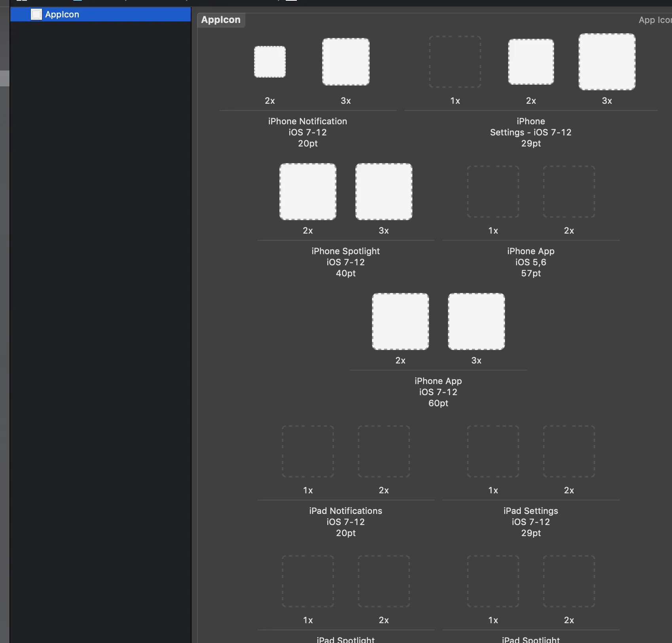Click the AppIcon asset thumbnail icon in sidebar
This screenshot has height=643, width=672.
point(36,14)
